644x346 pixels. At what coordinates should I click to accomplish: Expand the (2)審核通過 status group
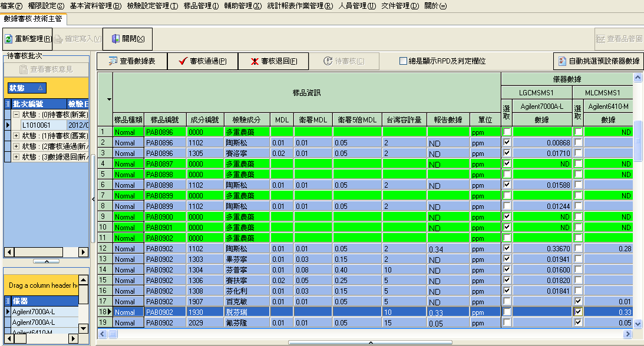click(x=16, y=146)
